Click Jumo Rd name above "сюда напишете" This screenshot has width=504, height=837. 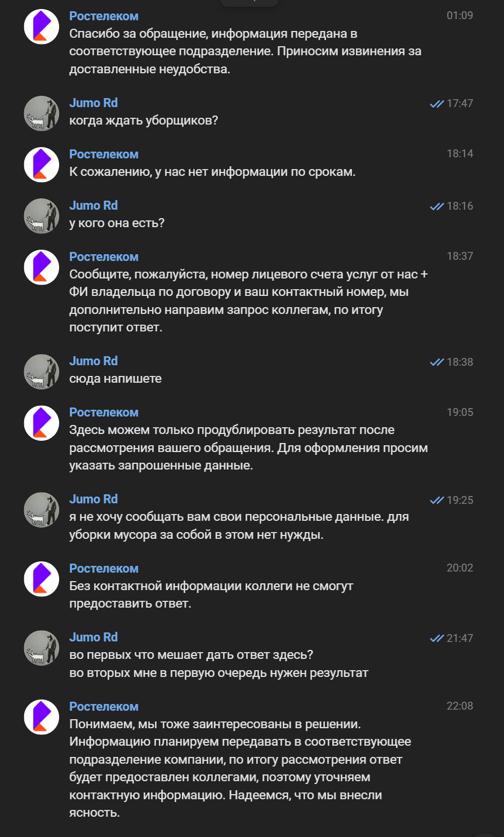click(93, 361)
